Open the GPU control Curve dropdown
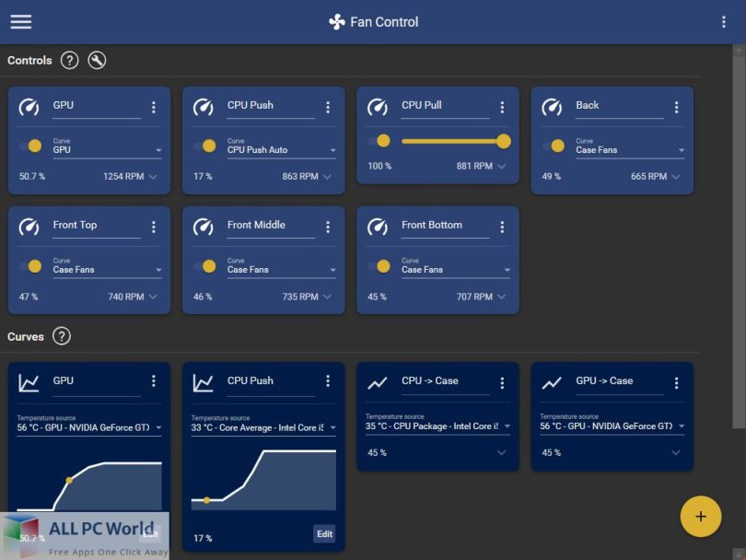The width and height of the screenshot is (746, 560). tap(108, 147)
